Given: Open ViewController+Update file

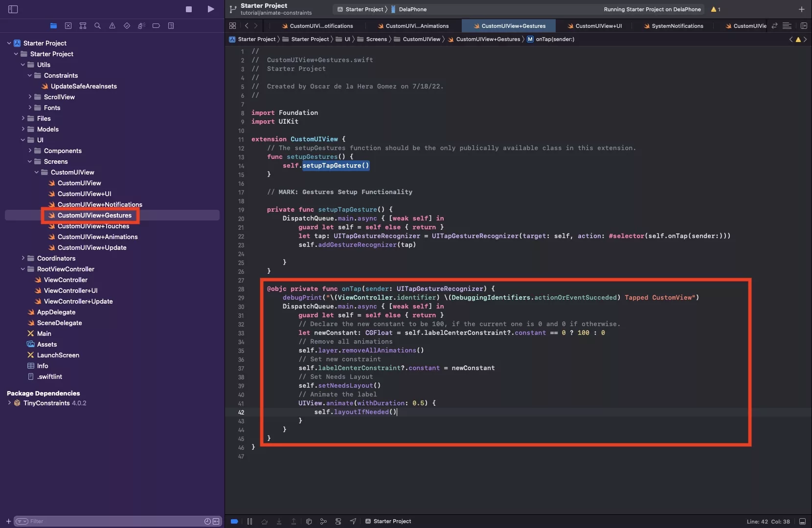Looking at the screenshot, I should coord(78,301).
